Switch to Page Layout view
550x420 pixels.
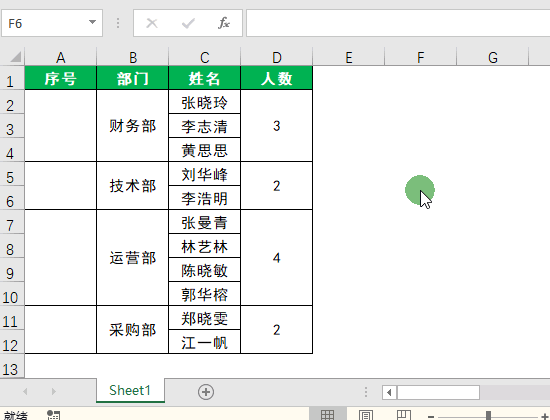pyautogui.click(x=366, y=415)
